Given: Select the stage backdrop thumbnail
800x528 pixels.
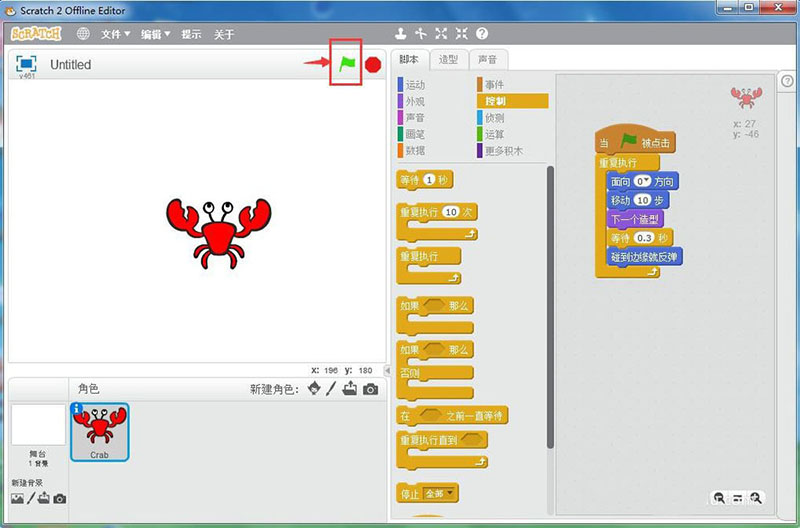Looking at the screenshot, I should [38, 425].
